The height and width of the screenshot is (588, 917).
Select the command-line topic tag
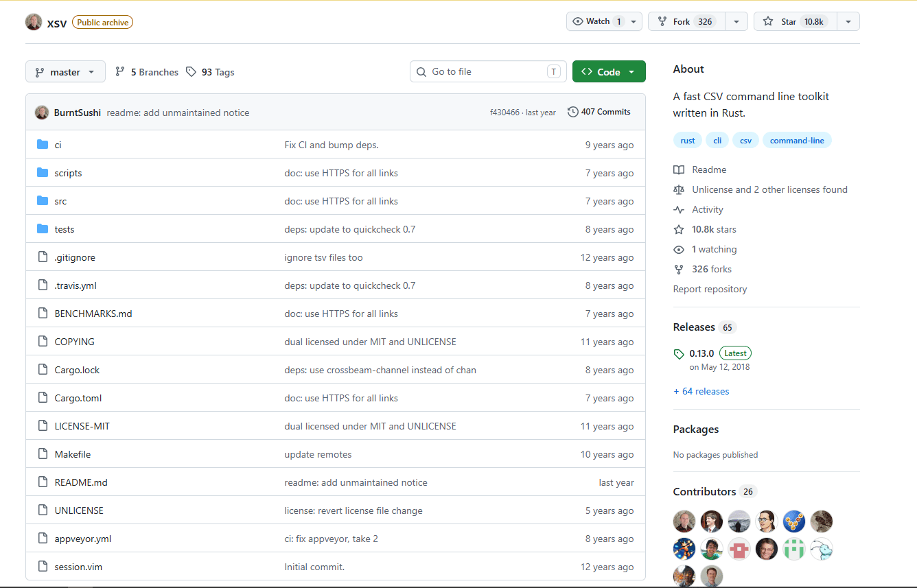coord(797,141)
